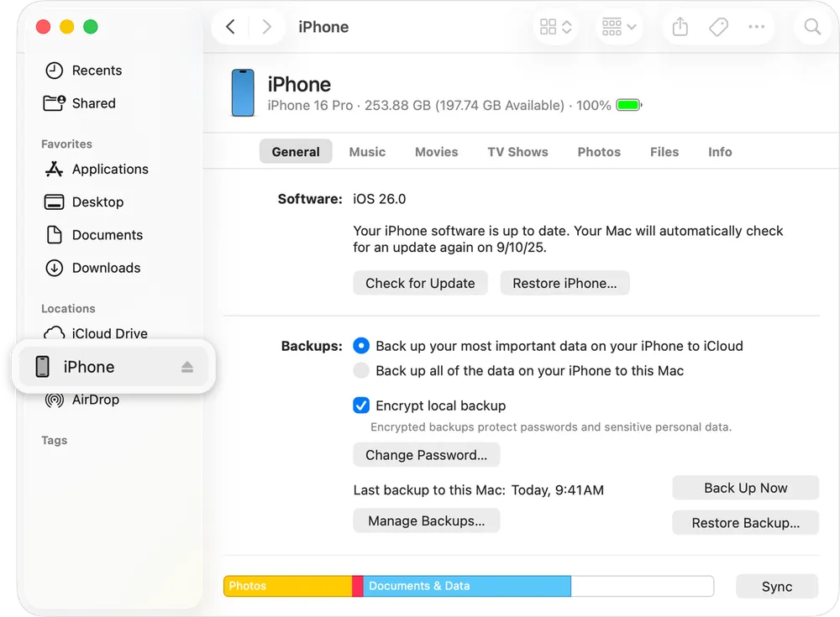The width and height of the screenshot is (840, 617).
Task: Switch to the Files tab
Action: (x=664, y=152)
